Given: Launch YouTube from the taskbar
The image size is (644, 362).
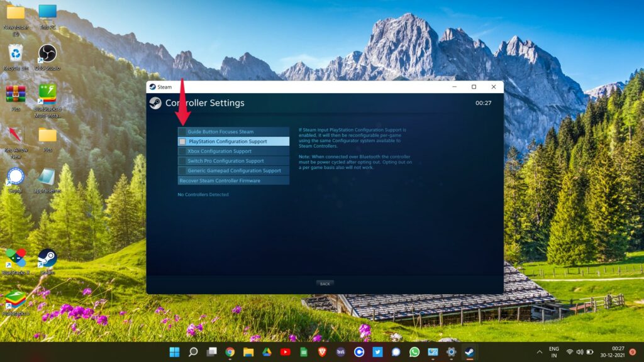Looking at the screenshot, I should 286,352.
